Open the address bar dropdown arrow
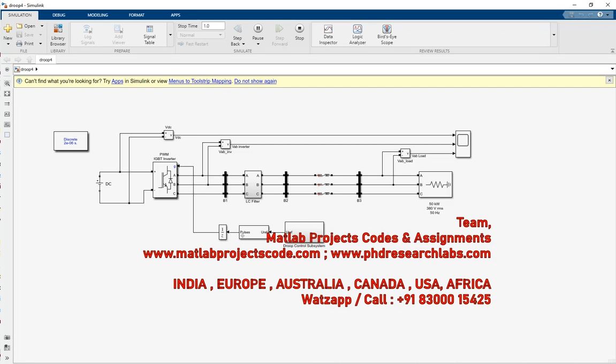Viewport: 616px width, 364px height. pos(612,69)
